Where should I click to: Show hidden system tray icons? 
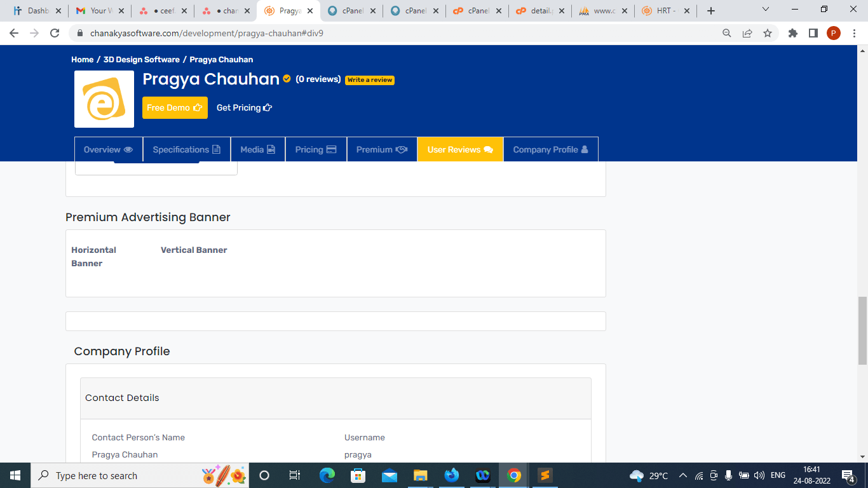coord(683,475)
